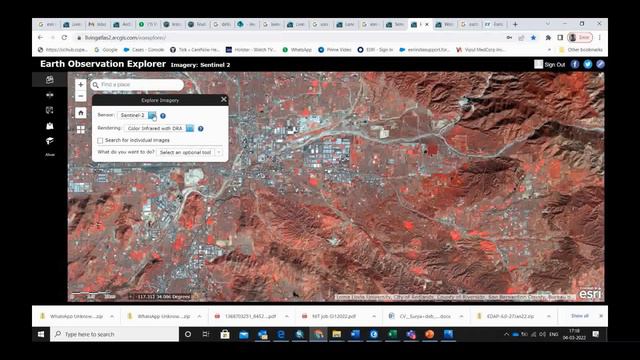Zoom in on the map
Viewport: 640px width, 360px height.
tap(80, 84)
